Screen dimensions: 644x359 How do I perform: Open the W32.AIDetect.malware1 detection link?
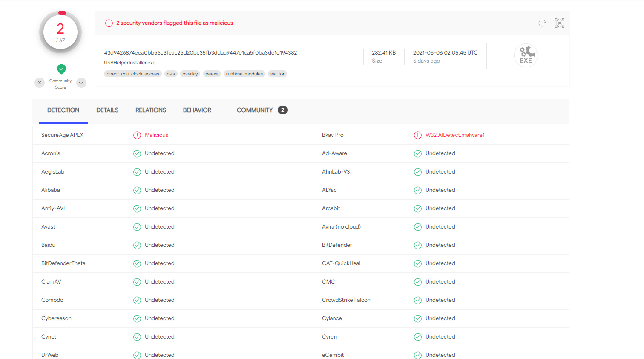click(x=455, y=135)
